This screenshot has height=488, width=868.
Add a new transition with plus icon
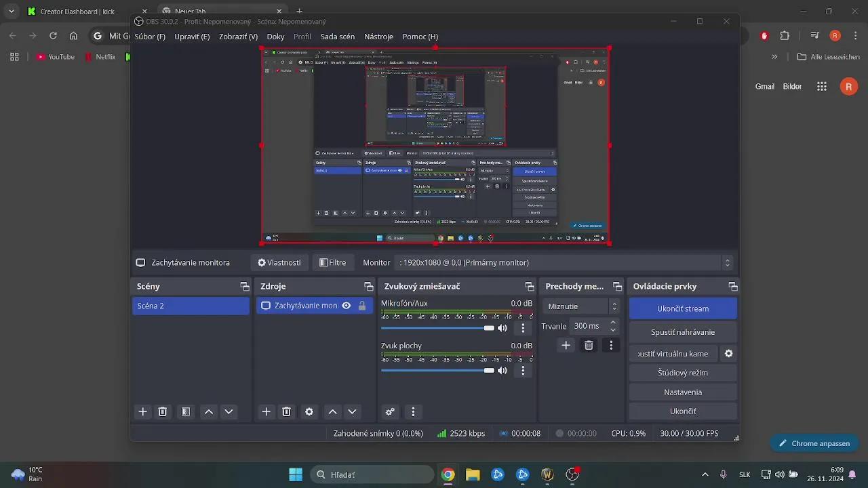(x=566, y=345)
